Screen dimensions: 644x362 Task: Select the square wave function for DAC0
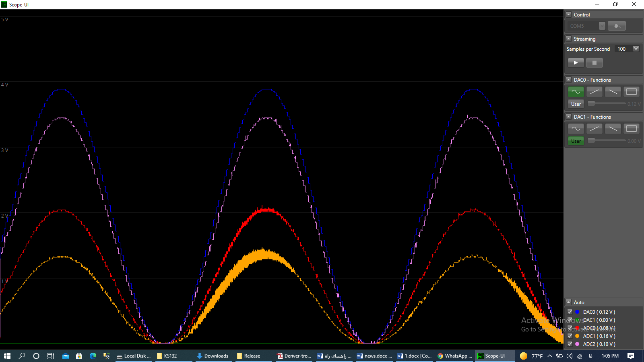point(631,92)
